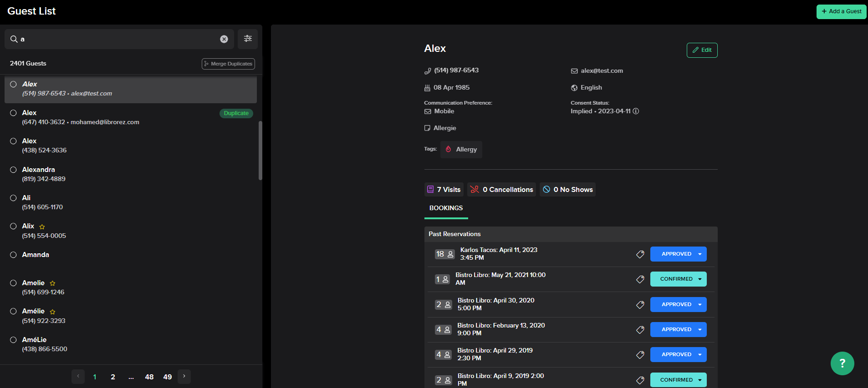
Task: Open the guest list filter settings icon
Action: coord(247,39)
